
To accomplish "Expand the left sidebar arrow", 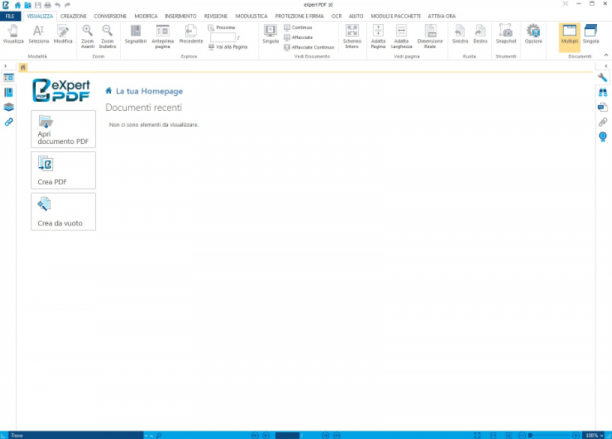I will (x=5, y=66).
